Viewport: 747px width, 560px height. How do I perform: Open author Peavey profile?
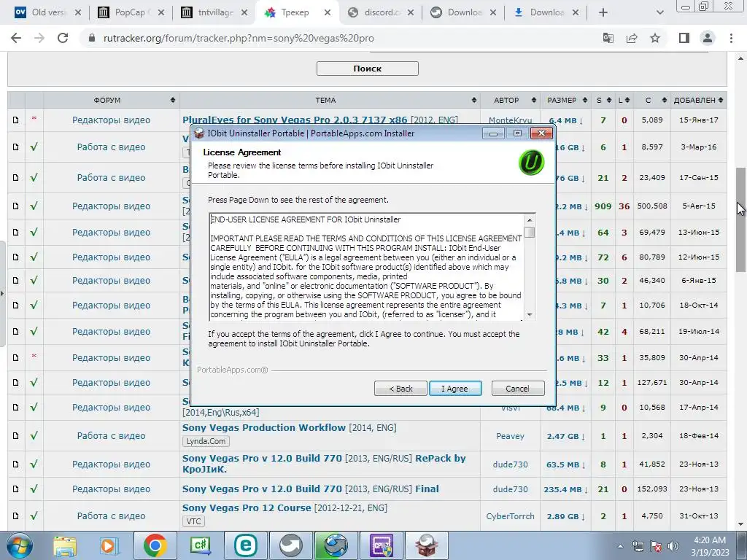point(510,436)
